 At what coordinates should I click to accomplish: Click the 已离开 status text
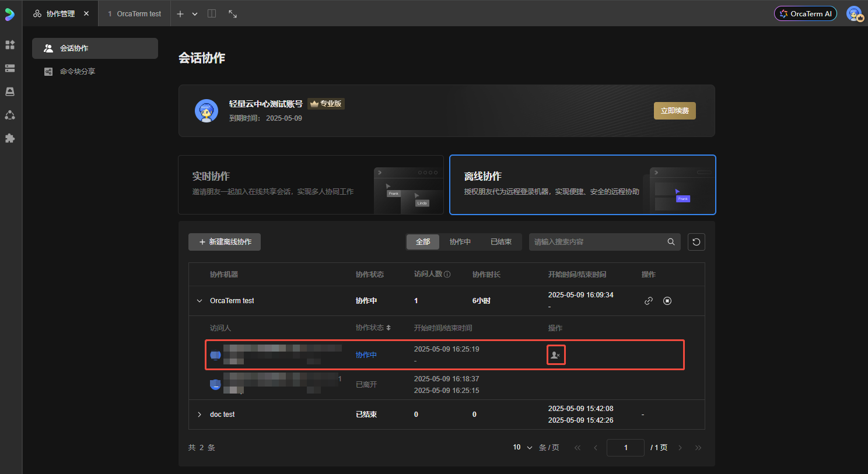[x=366, y=385]
